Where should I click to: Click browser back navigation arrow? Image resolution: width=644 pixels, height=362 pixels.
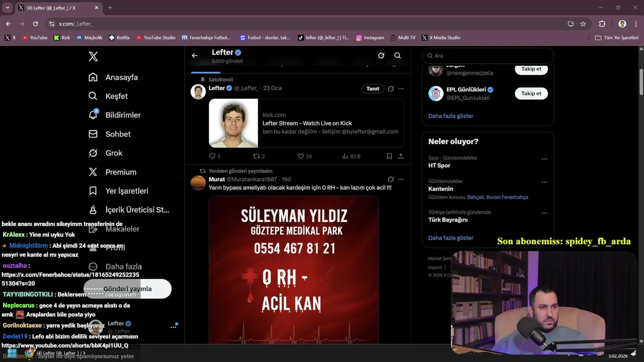pyautogui.click(x=8, y=24)
